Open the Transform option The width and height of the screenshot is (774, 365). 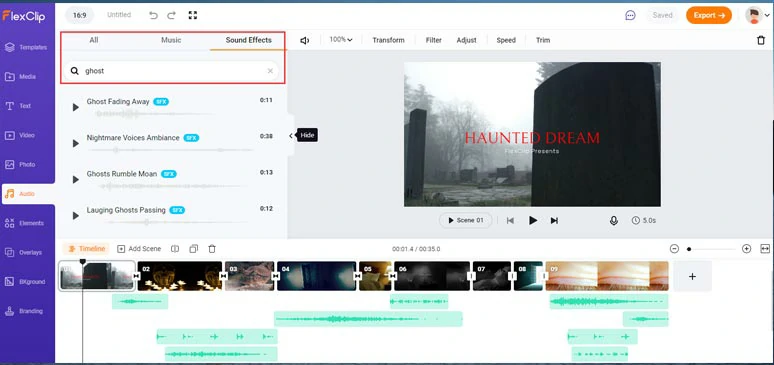tap(388, 41)
